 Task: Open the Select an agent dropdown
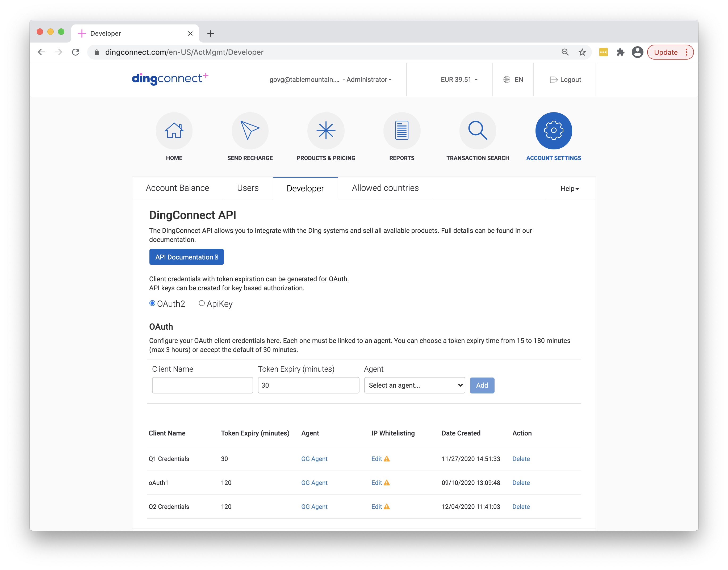(414, 385)
